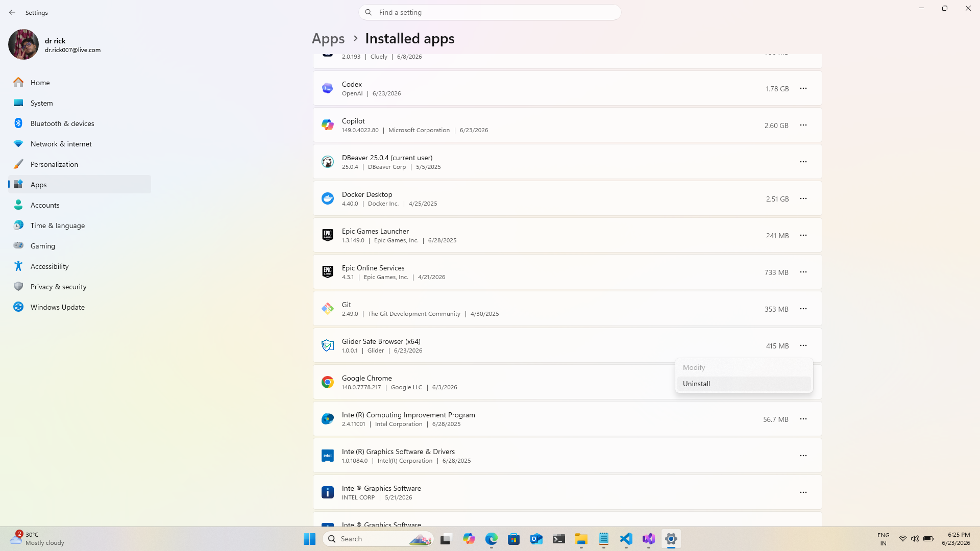980x551 pixels.
Task: Open Terminal from the taskbar
Action: tap(559, 539)
